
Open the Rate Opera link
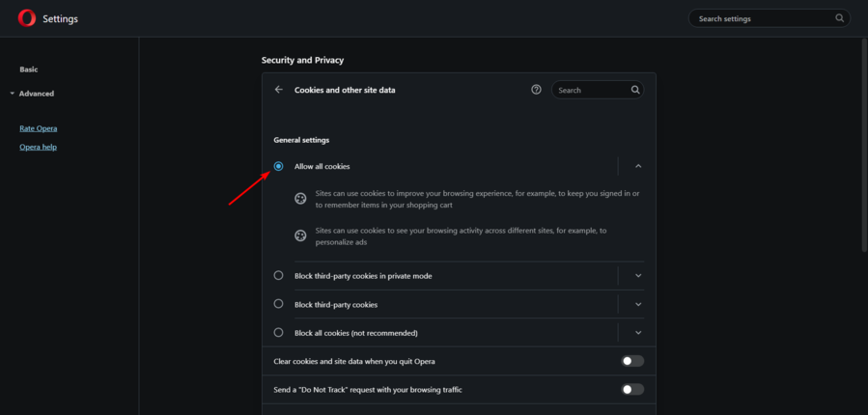pyautogui.click(x=39, y=128)
